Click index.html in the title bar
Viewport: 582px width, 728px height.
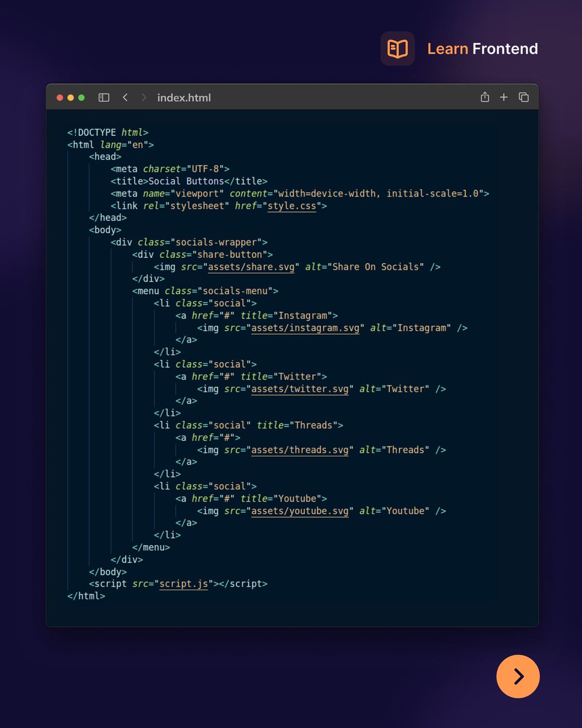pyautogui.click(x=184, y=97)
